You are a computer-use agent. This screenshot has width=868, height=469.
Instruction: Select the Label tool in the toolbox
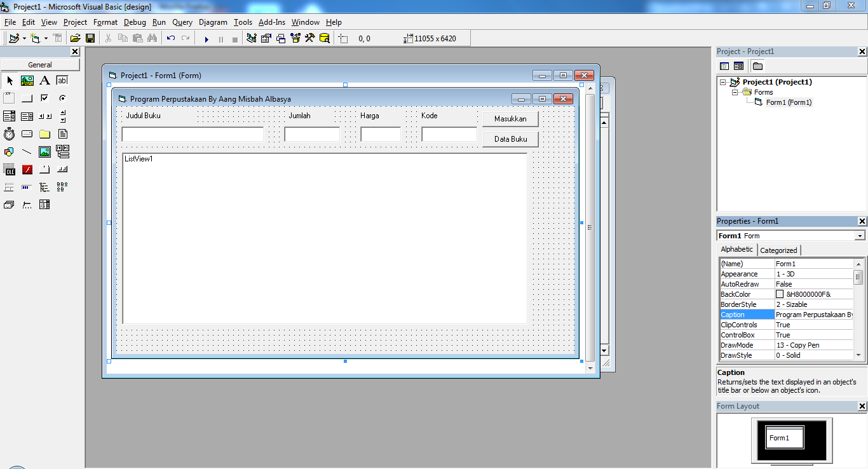(44, 81)
